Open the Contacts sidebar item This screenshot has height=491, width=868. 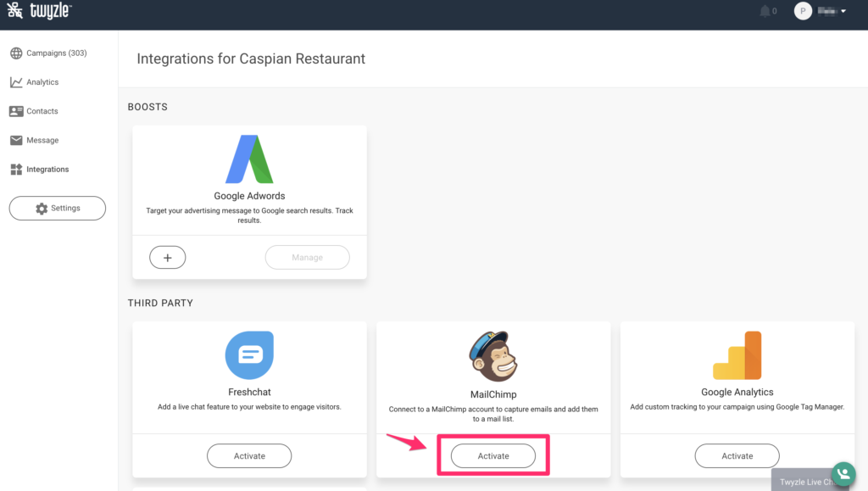pos(42,111)
